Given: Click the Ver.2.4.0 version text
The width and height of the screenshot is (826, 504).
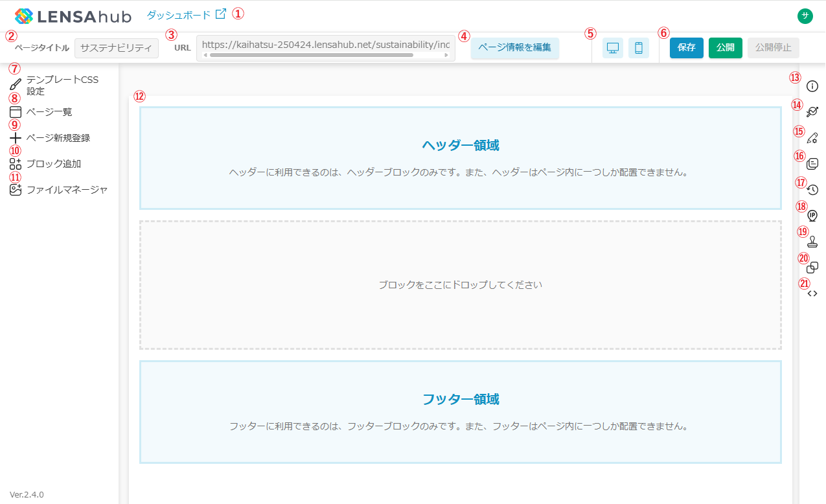Looking at the screenshot, I should click(27, 494).
